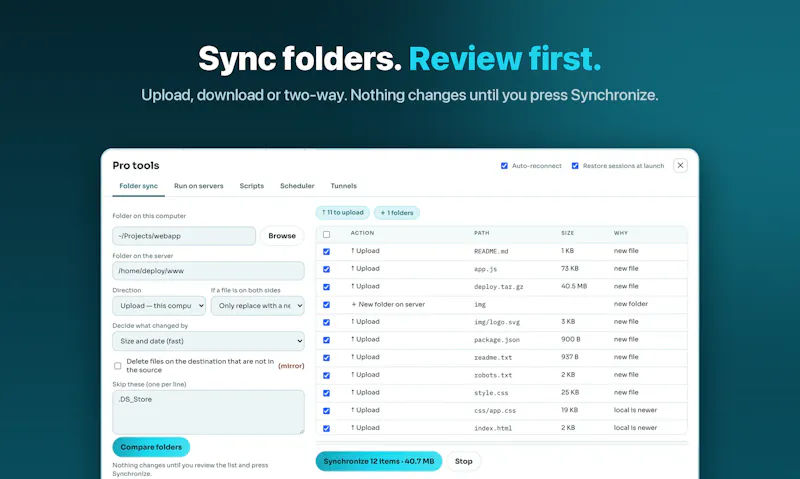Click the '11 to upload' filter chip

(x=343, y=213)
